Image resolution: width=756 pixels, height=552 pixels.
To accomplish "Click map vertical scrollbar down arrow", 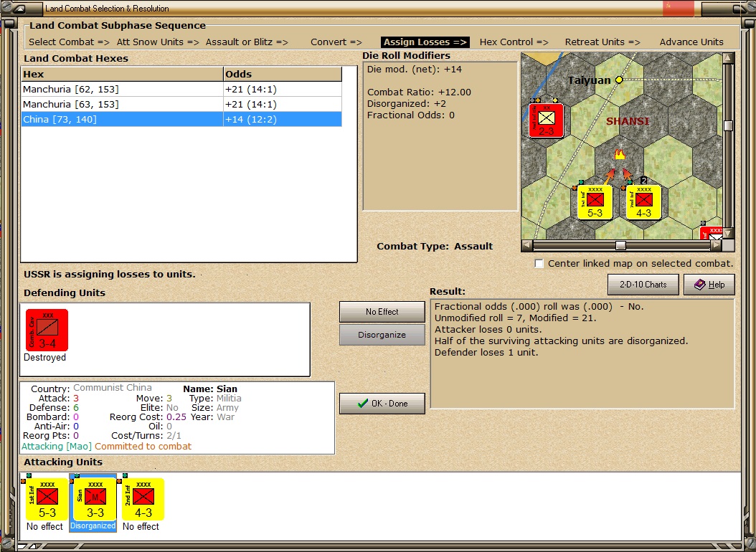I will [x=728, y=233].
